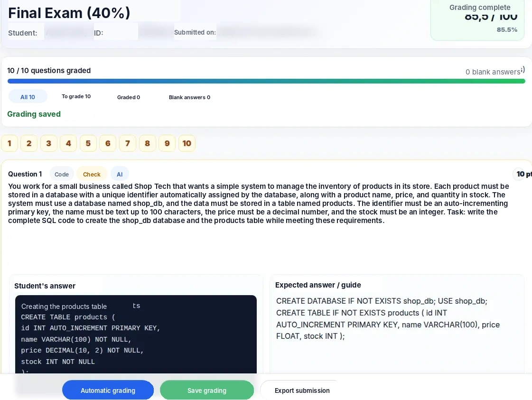
Task: Click the Check tag on Question 1
Action: click(92, 174)
